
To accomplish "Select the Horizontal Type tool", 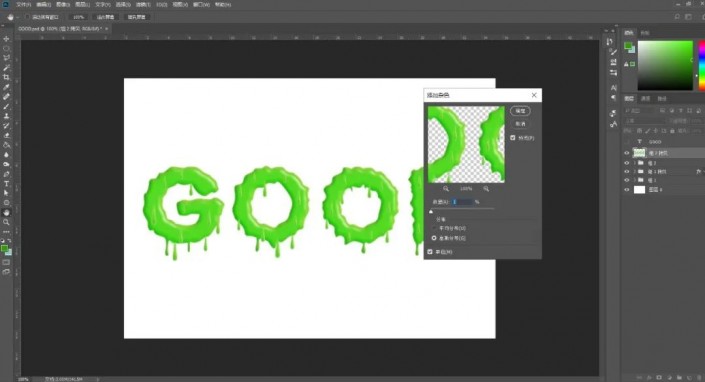I will (x=6, y=184).
